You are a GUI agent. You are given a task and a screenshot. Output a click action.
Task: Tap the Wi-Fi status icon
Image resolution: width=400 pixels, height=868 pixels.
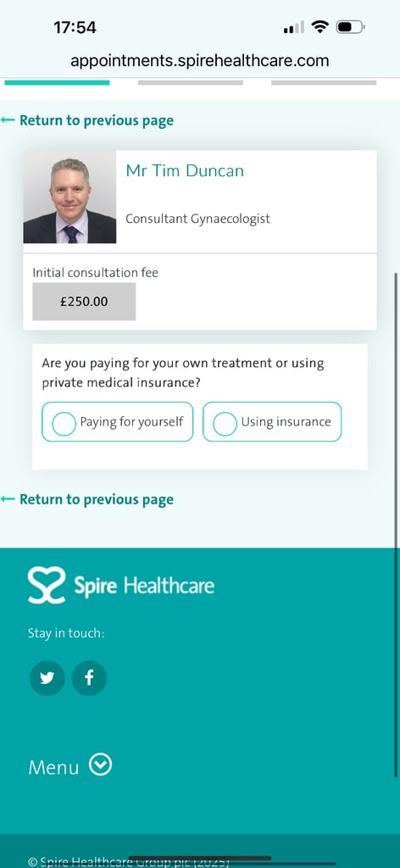319,26
